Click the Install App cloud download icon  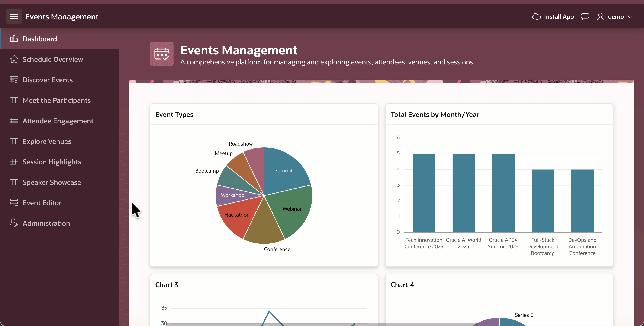click(536, 17)
